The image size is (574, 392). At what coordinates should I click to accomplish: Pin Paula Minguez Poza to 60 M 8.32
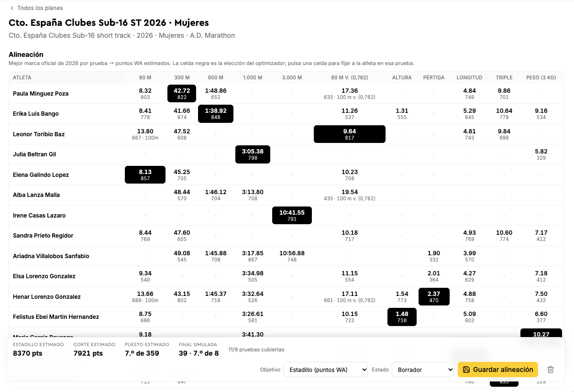145,94
